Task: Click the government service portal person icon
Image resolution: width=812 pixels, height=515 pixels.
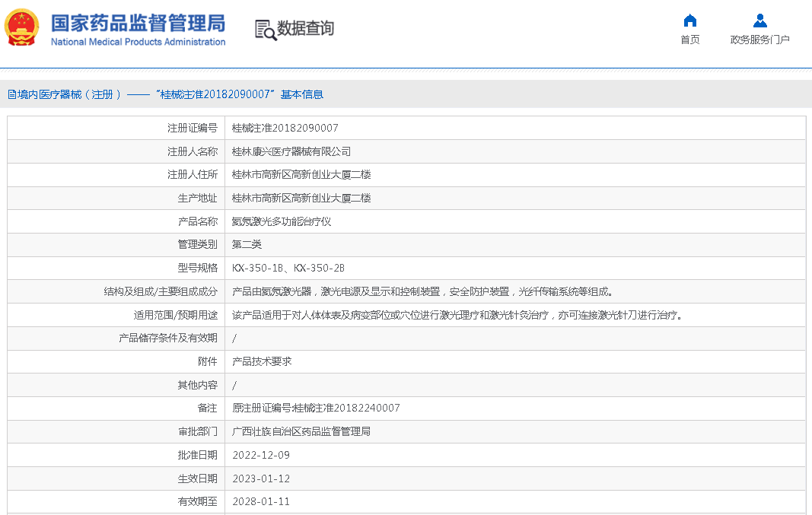Action: click(759, 21)
